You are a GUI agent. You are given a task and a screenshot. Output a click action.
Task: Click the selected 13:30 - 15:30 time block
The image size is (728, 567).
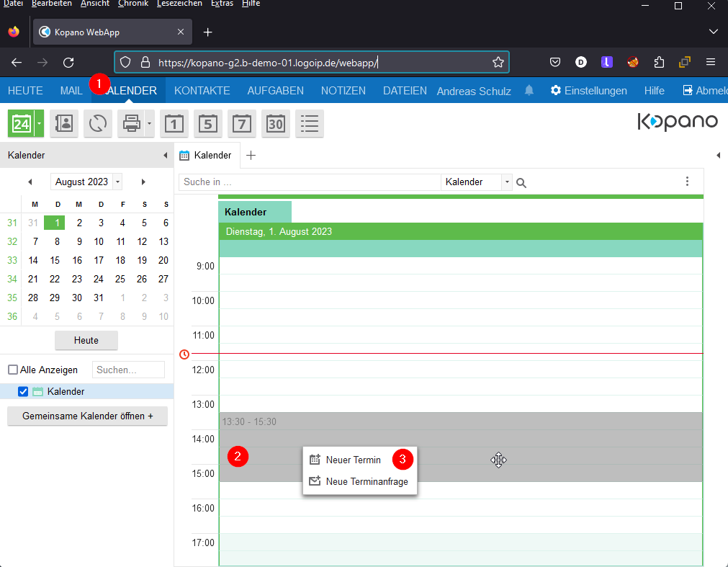[461, 447]
